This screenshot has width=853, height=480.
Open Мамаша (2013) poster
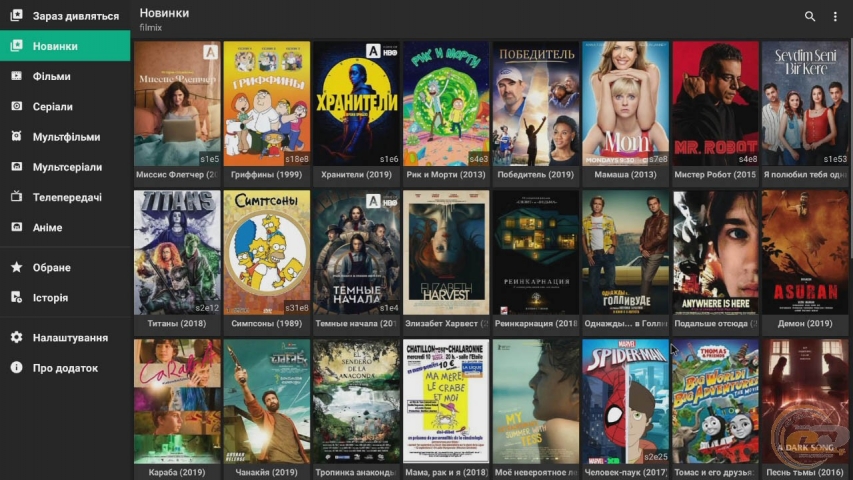point(626,103)
